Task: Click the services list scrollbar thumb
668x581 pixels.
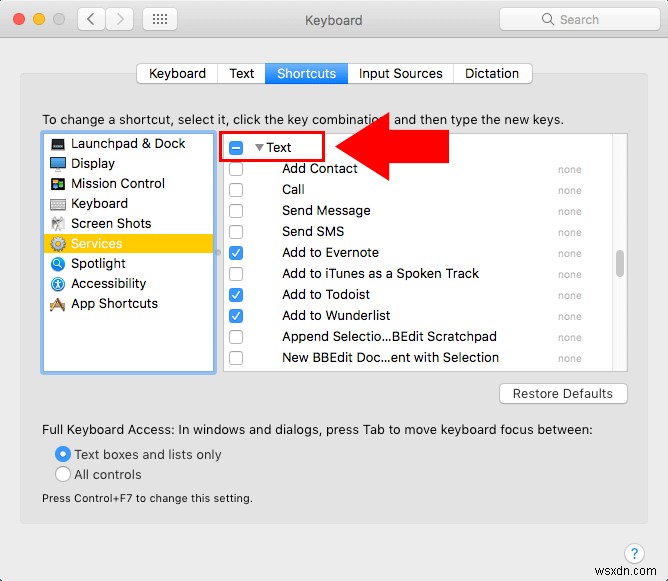Action: (620, 263)
